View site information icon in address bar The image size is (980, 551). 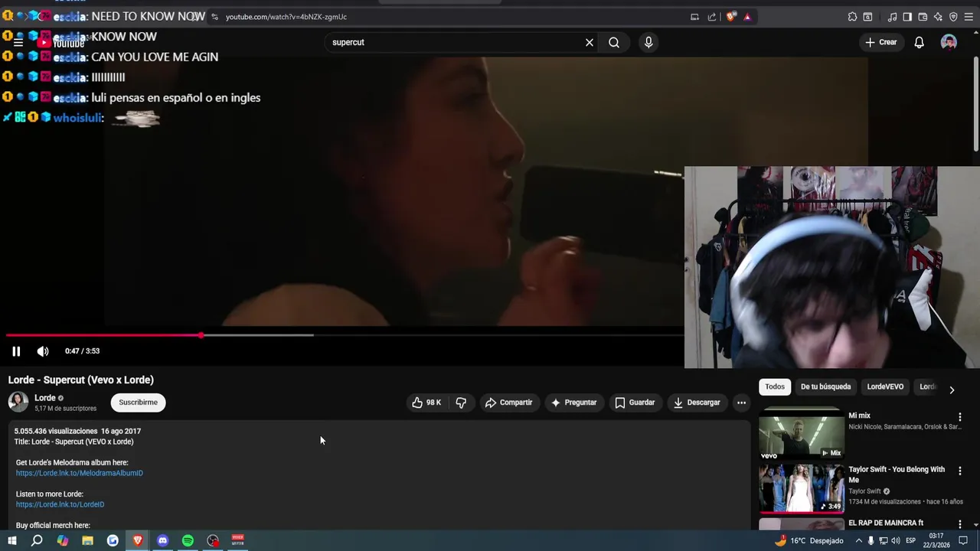click(x=214, y=17)
